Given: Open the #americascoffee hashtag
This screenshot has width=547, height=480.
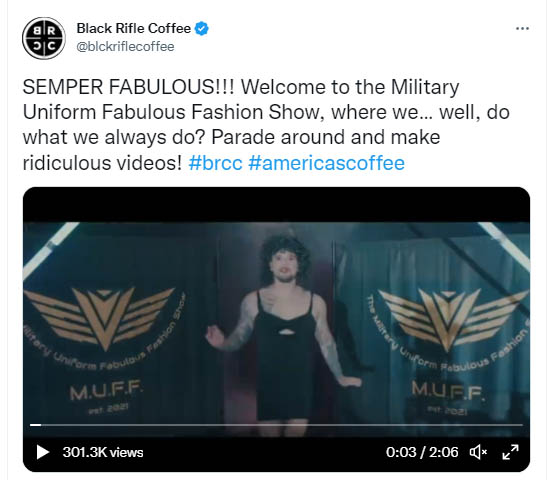Looking at the screenshot, I should click(326, 163).
